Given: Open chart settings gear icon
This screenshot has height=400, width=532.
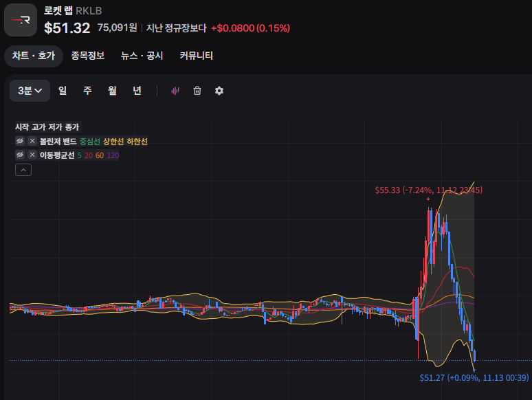Looking at the screenshot, I should [x=219, y=91].
